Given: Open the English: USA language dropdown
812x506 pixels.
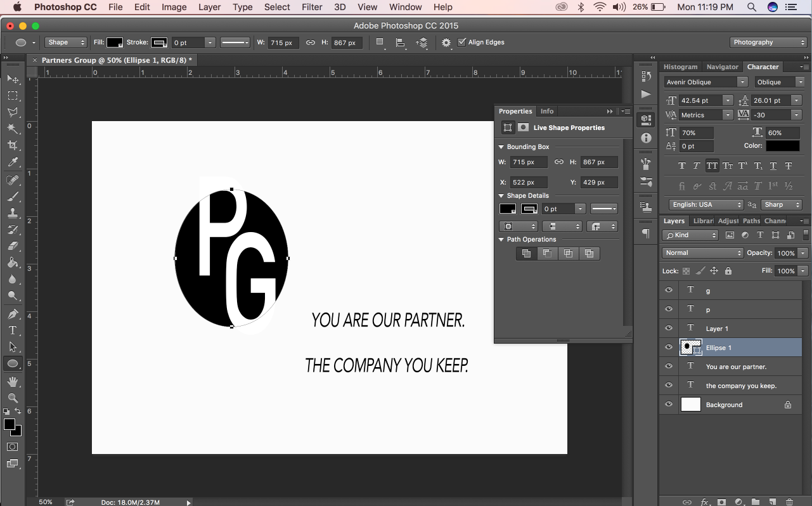Looking at the screenshot, I should pyautogui.click(x=706, y=205).
